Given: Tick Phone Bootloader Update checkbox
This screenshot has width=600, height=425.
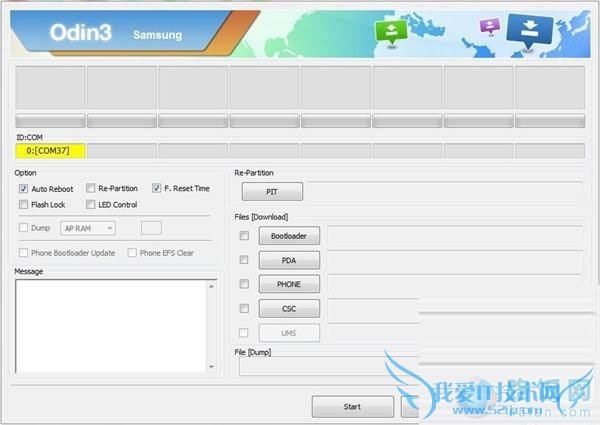Looking at the screenshot, I should point(23,252).
